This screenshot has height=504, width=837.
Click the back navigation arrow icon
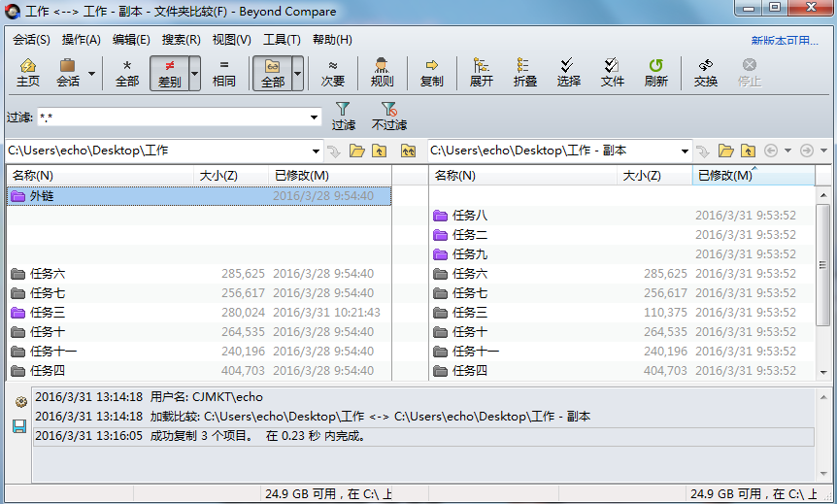771,151
